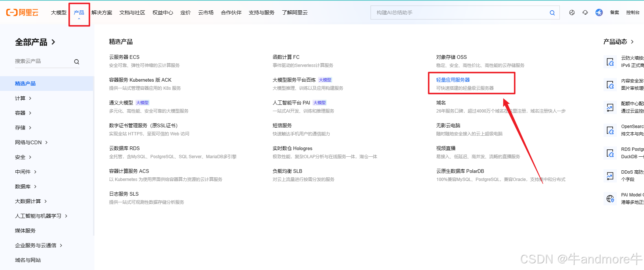The width and height of the screenshot is (644, 270).
Task: Open the compass explore icon in header
Action: [x=572, y=13]
